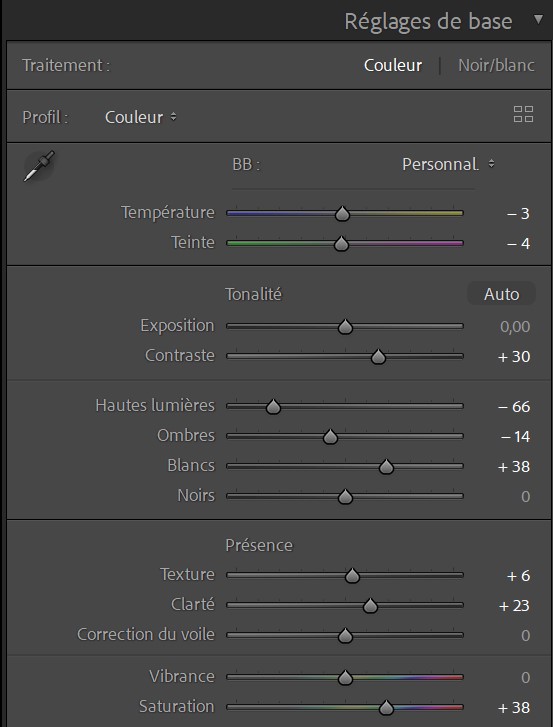The height and width of the screenshot is (727, 553).
Task: Switch treatment to Noir/blanc
Action: coord(496,65)
